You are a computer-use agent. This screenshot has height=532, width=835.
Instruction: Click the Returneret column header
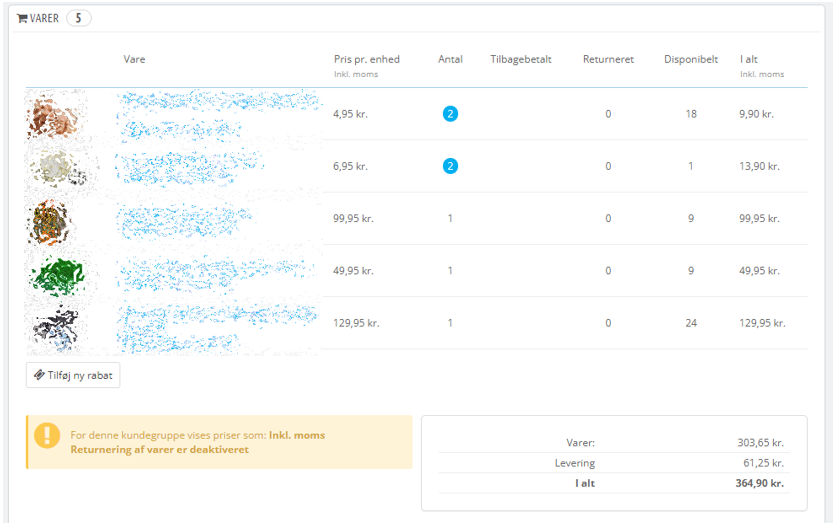(608, 59)
